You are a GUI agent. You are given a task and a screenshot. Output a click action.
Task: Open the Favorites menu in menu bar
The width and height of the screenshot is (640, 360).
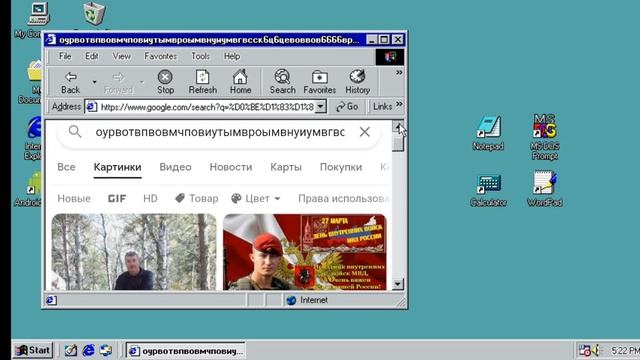[160, 56]
